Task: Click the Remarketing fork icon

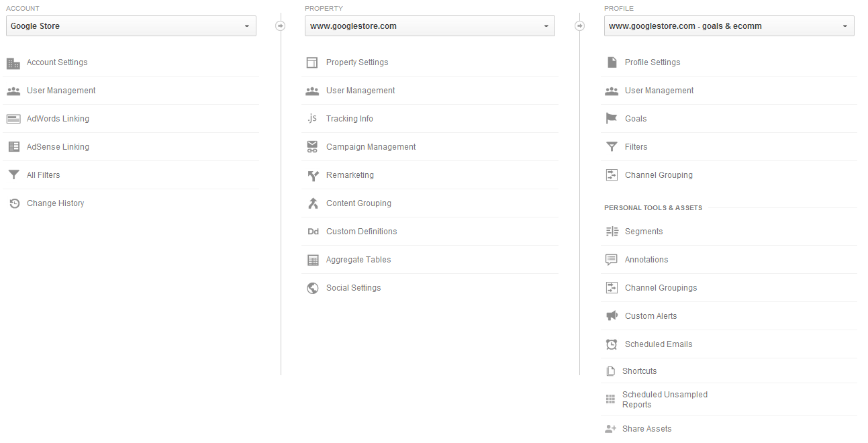Action: [312, 175]
